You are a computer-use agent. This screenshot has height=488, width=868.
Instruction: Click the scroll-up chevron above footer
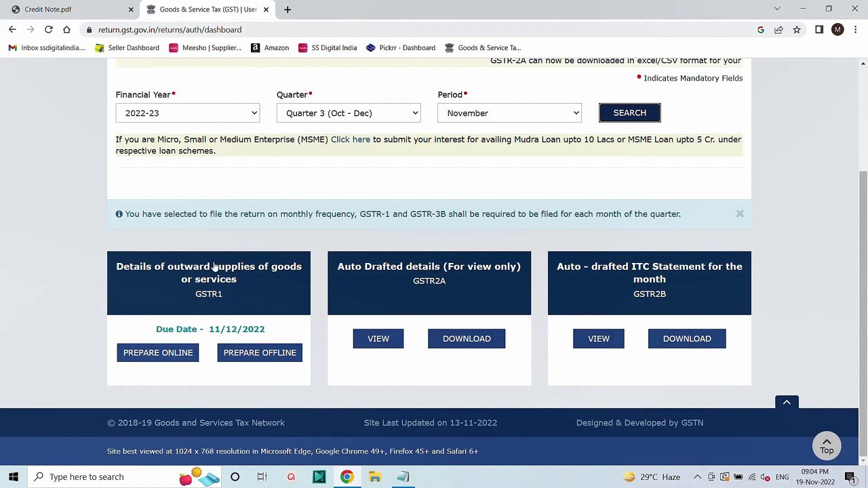787,402
